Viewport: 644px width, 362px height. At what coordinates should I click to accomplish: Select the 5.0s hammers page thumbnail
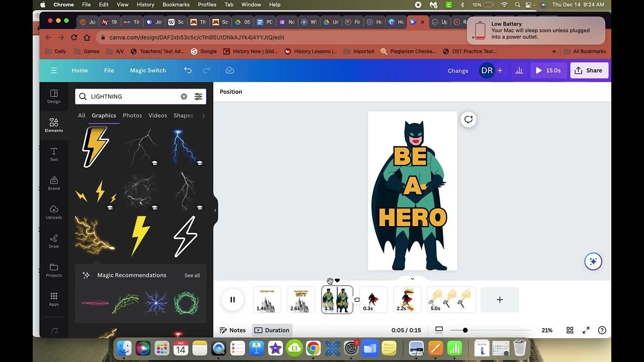(x=451, y=300)
